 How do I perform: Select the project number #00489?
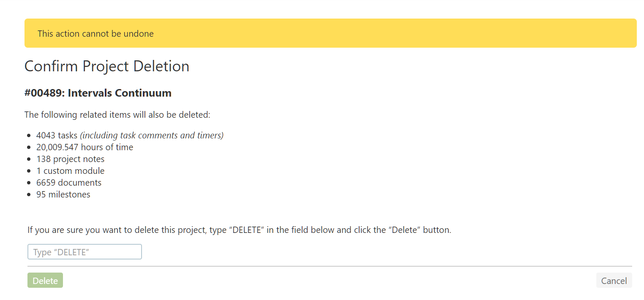(44, 93)
